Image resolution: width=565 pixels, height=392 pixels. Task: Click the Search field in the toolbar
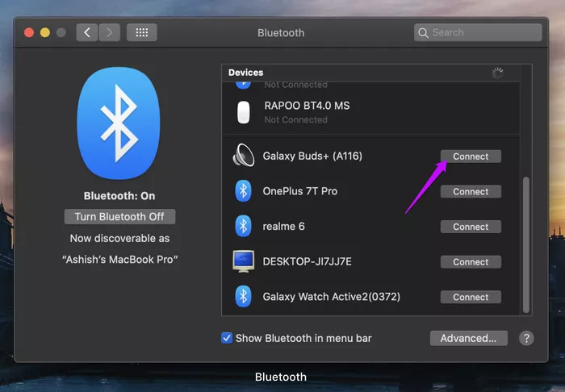pos(478,33)
